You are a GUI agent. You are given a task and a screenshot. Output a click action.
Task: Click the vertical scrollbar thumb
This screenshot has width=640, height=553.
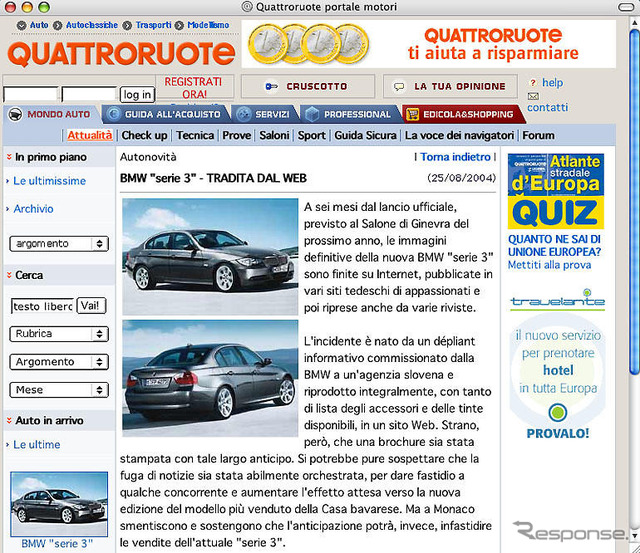[x=634, y=200]
